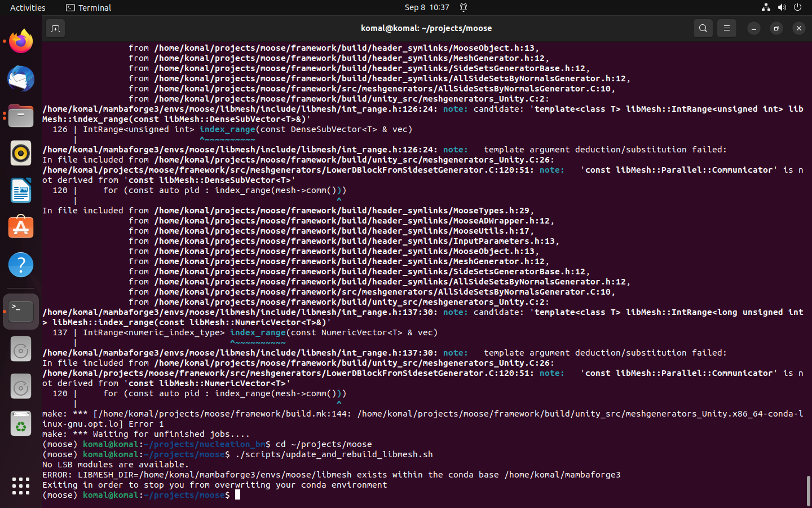Launch the Ubuntu Software store
812x508 pixels.
click(x=20, y=227)
